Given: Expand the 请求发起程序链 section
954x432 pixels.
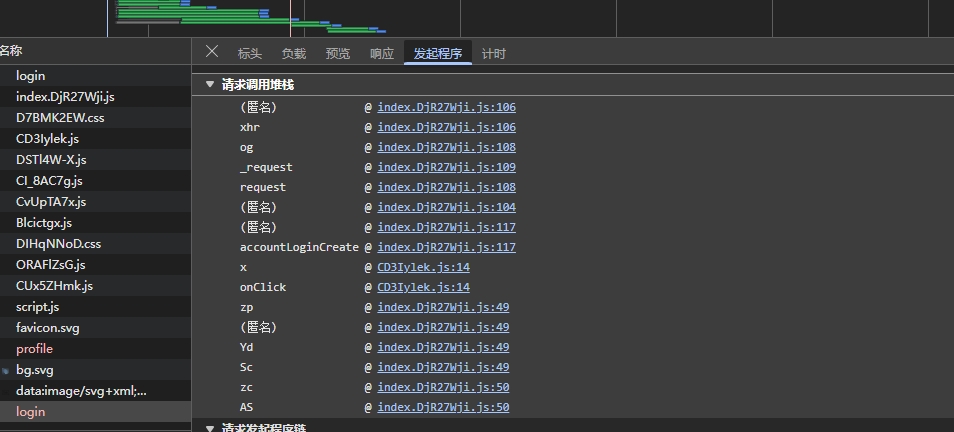Looking at the screenshot, I should point(210,428).
